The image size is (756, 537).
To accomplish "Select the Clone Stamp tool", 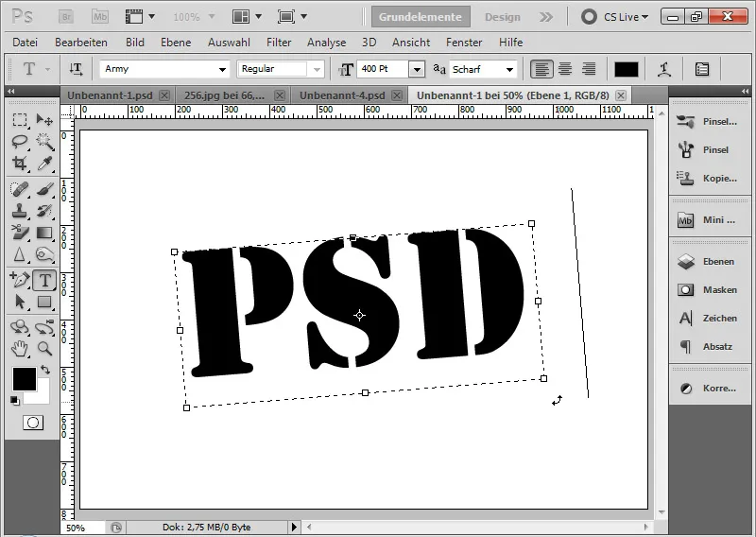I will tap(20, 211).
